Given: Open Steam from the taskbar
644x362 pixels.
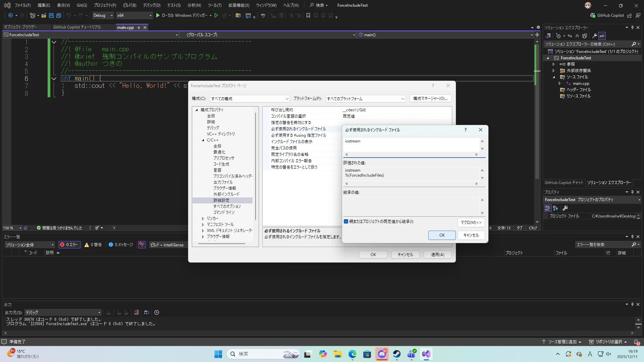Looking at the screenshot, I should pos(396,354).
